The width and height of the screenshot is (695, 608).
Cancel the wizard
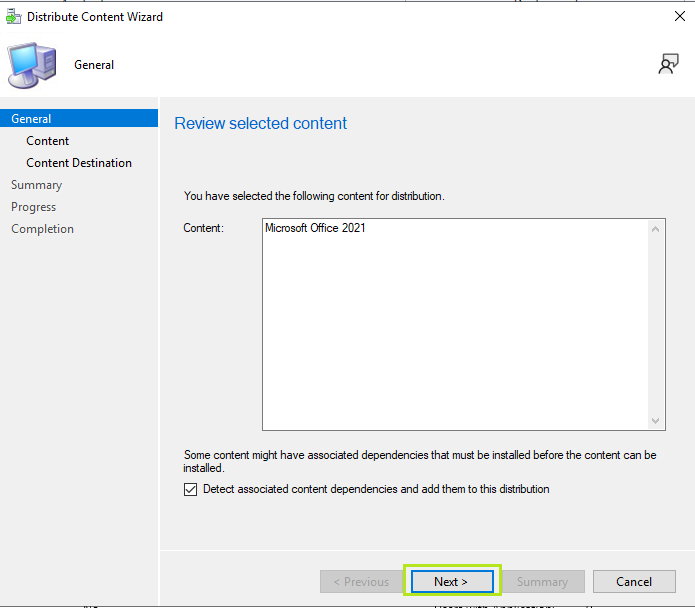tap(634, 581)
